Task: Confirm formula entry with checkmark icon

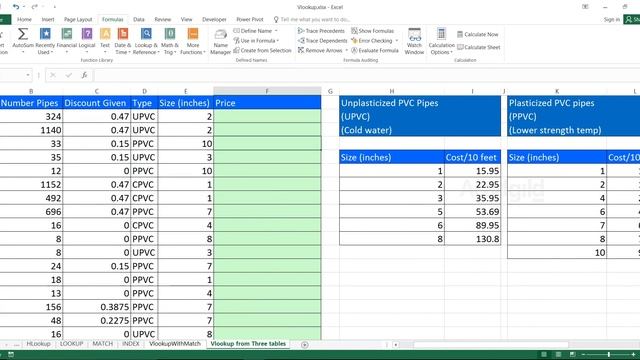Action: click(68, 75)
